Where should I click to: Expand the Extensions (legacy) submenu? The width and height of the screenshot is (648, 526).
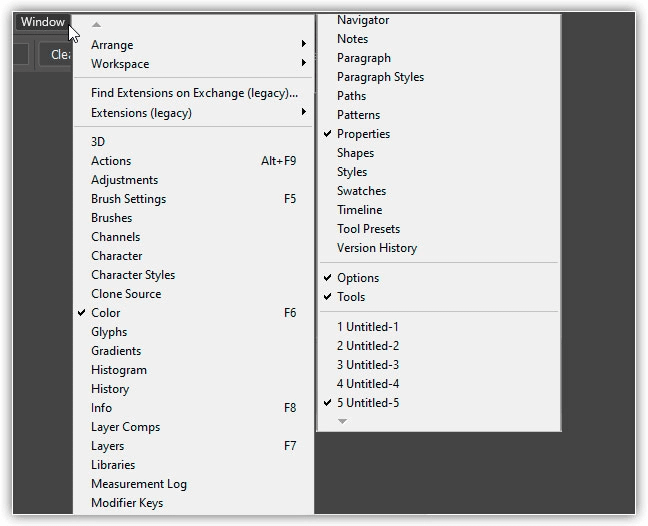tap(193, 112)
